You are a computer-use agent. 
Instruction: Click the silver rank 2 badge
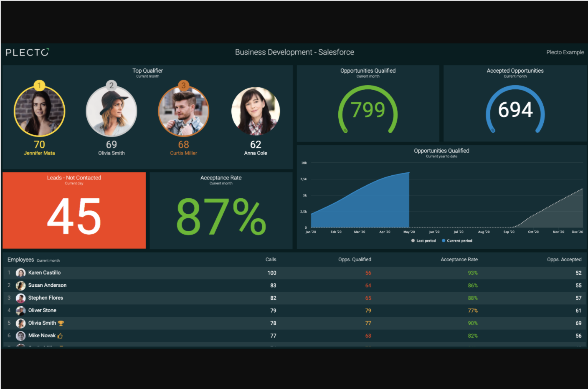(112, 86)
